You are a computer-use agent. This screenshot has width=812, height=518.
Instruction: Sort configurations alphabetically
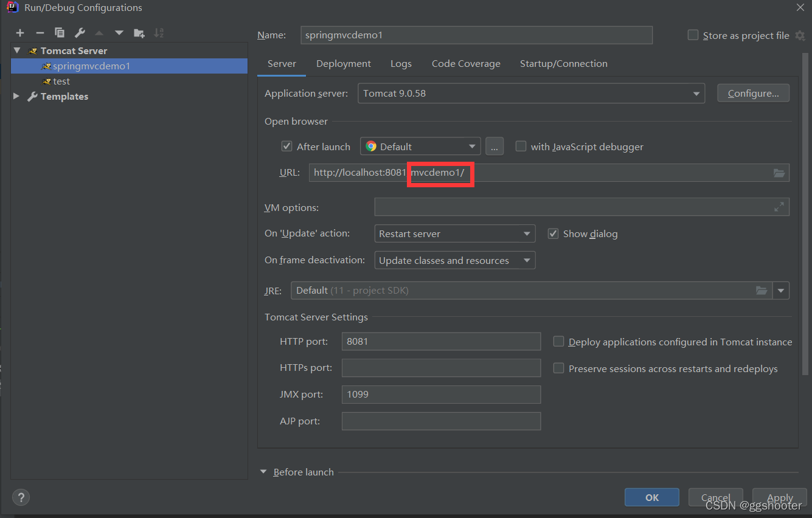point(159,33)
